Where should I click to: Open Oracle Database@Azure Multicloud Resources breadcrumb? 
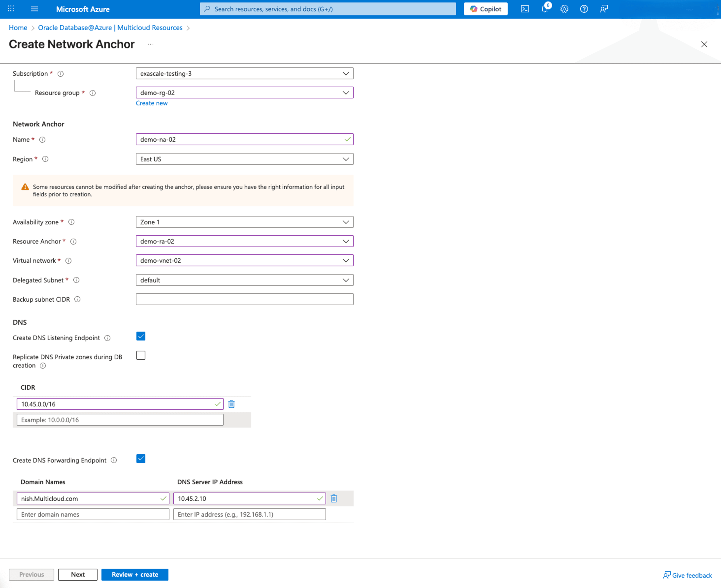click(x=110, y=28)
